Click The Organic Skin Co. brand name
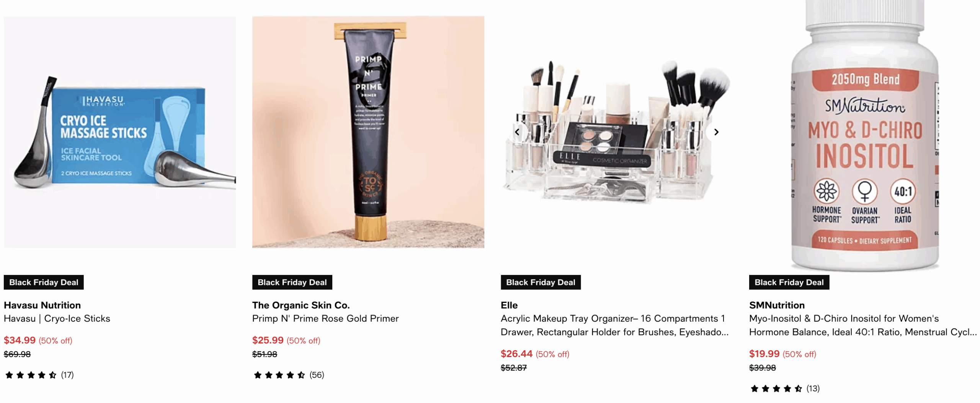 click(x=301, y=305)
